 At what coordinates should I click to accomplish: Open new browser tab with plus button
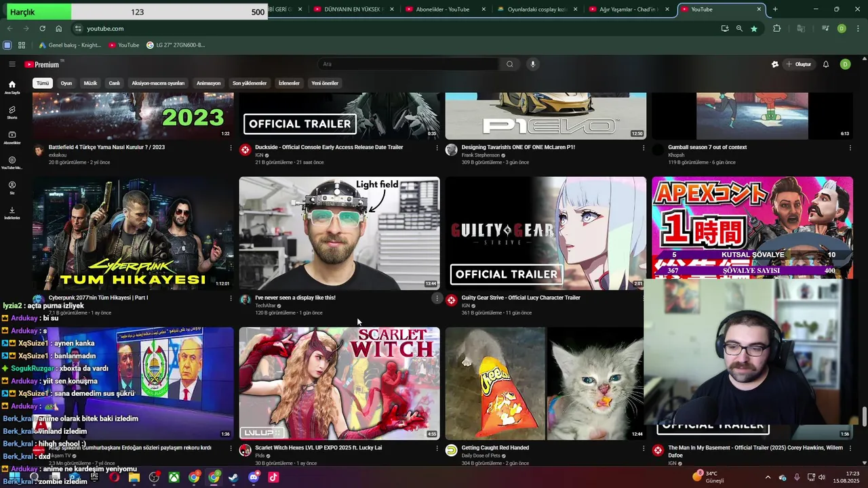tap(775, 9)
